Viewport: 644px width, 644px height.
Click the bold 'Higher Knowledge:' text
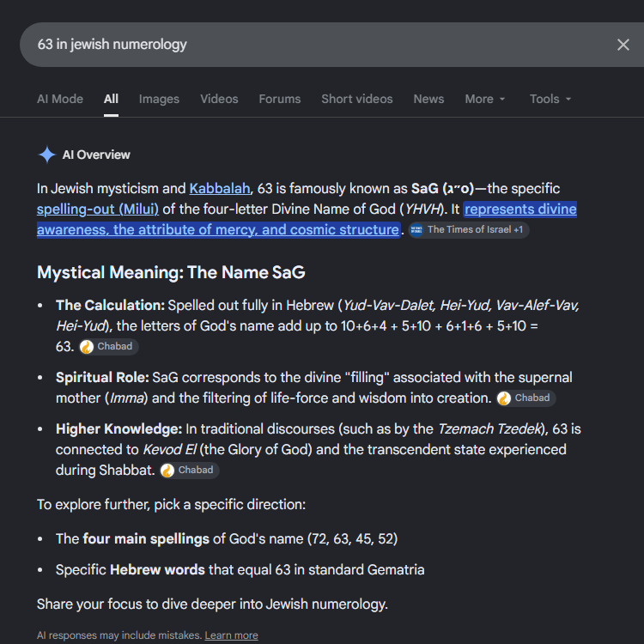pyautogui.click(x=118, y=428)
